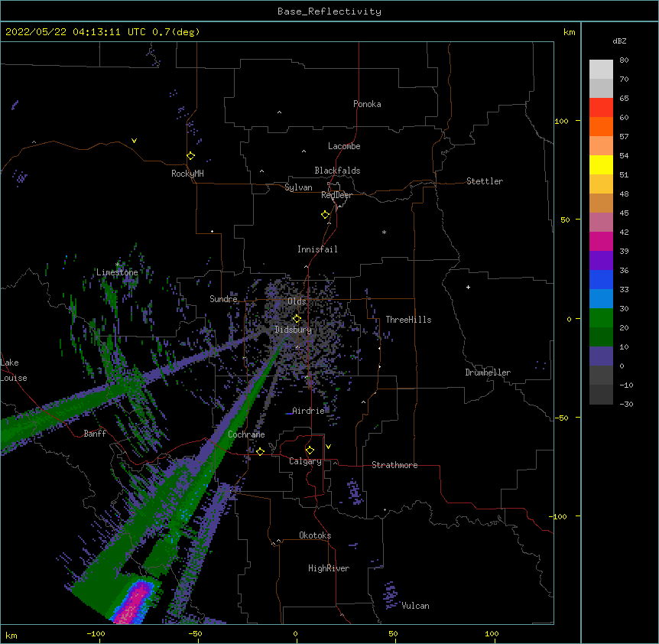Click the 100 tick on the right axis

561,121
